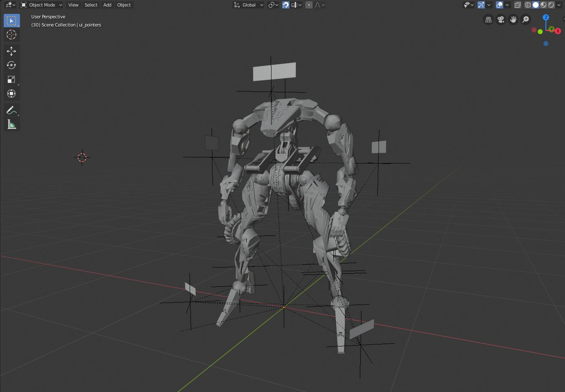This screenshot has width=565, height=392.
Task: Toggle snapping magnet on or off
Action: pos(286,5)
